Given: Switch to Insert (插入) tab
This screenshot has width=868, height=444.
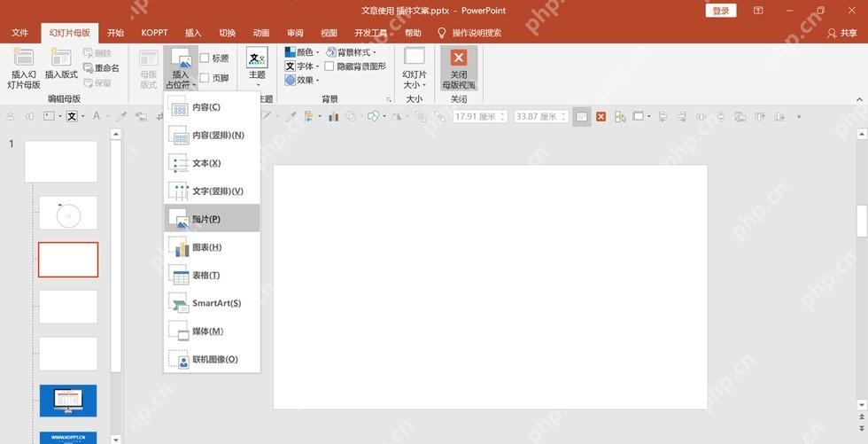Looking at the screenshot, I should [193, 33].
